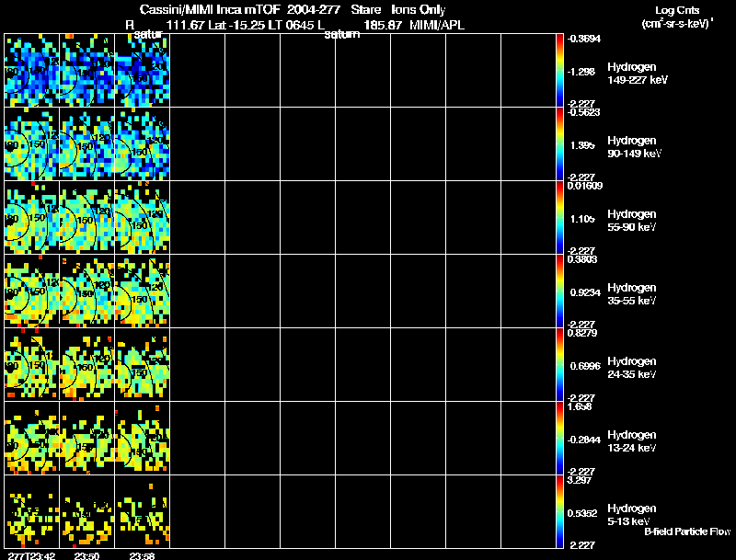The image size is (736, 560).
Task: Click the 'Hydrogen 5-13 keV' label
Action: (632, 515)
